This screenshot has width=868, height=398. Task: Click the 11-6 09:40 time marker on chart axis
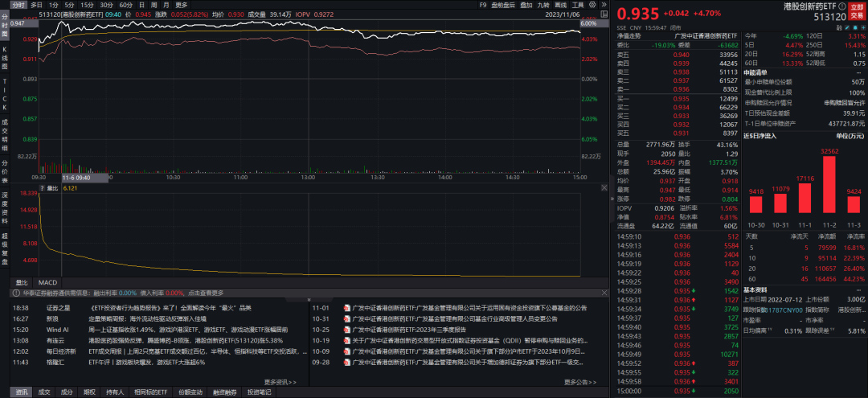(x=84, y=178)
